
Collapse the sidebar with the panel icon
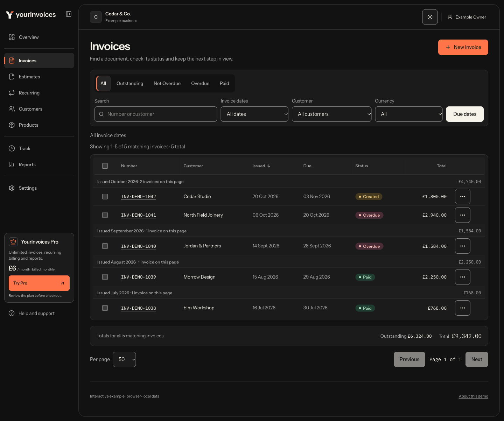[69, 14]
